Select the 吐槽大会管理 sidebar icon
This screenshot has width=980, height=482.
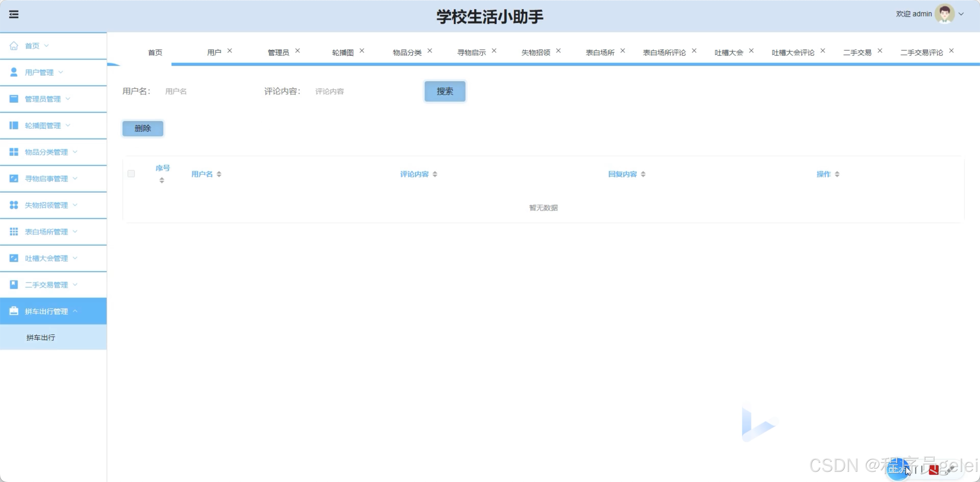coord(14,258)
